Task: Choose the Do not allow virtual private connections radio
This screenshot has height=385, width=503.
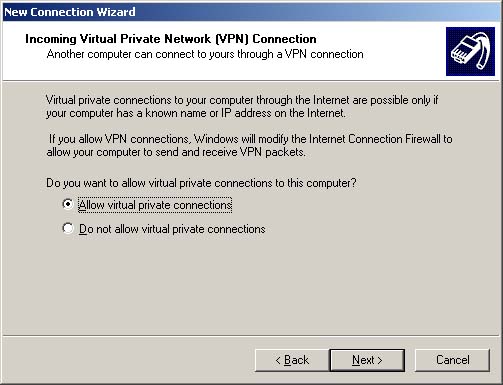Action: tap(68, 228)
